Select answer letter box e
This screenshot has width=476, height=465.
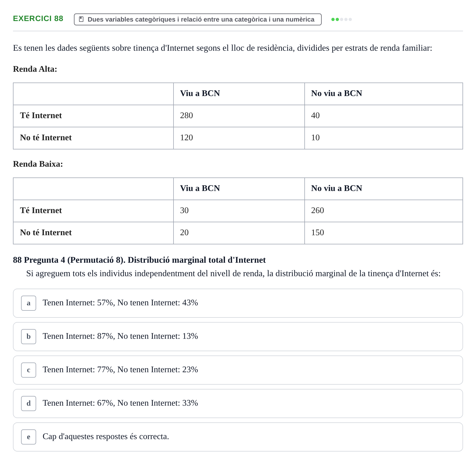[29, 437]
